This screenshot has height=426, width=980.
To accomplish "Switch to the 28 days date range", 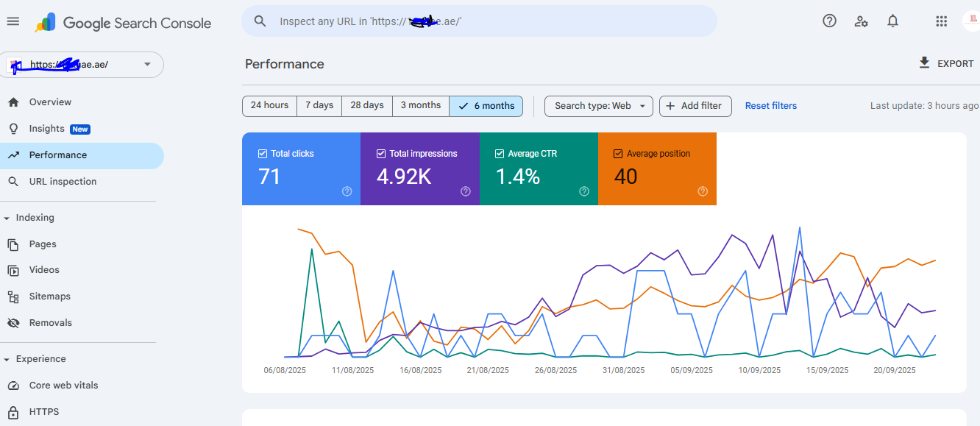I will point(366,106).
